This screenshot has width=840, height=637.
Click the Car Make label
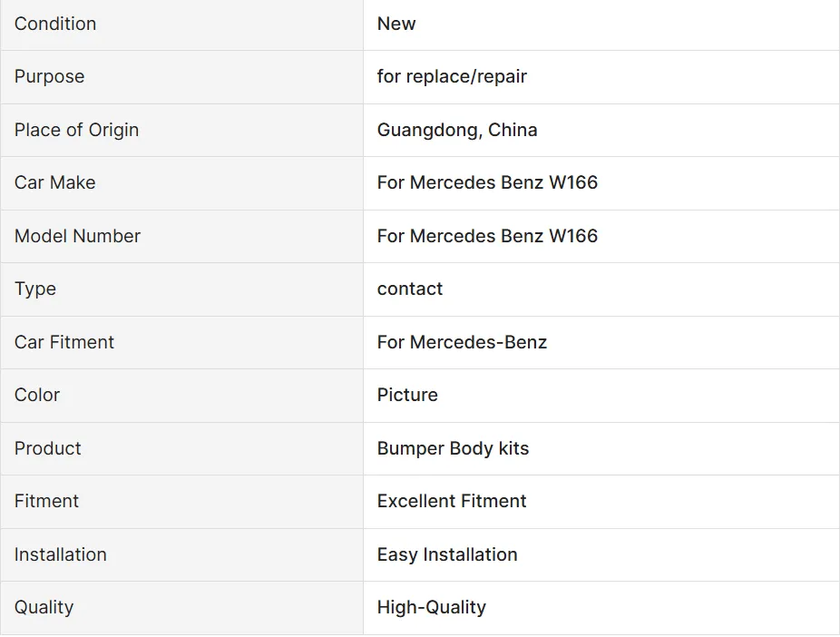(x=55, y=182)
